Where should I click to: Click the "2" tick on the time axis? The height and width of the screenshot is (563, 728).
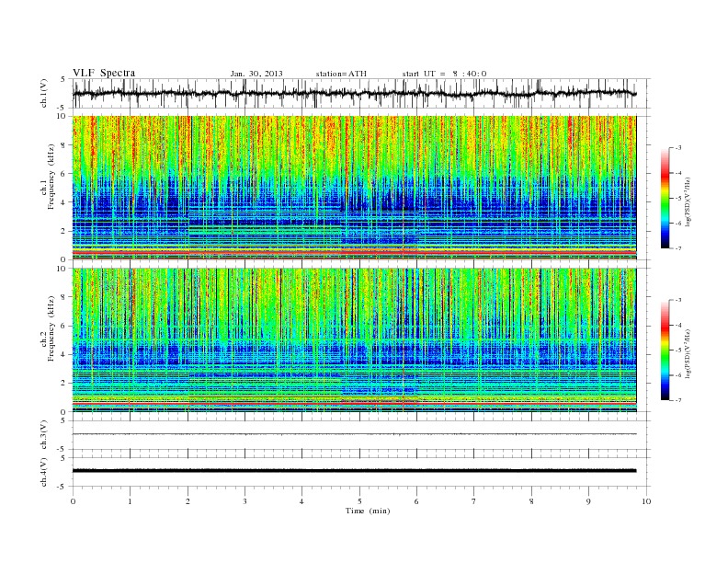[x=188, y=501]
